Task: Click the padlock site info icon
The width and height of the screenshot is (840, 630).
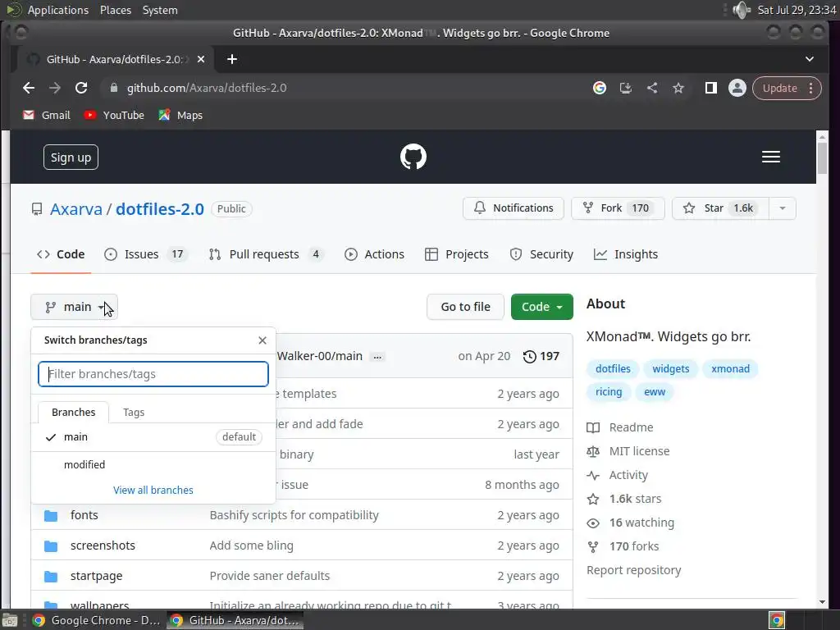Action: (113, 88)
